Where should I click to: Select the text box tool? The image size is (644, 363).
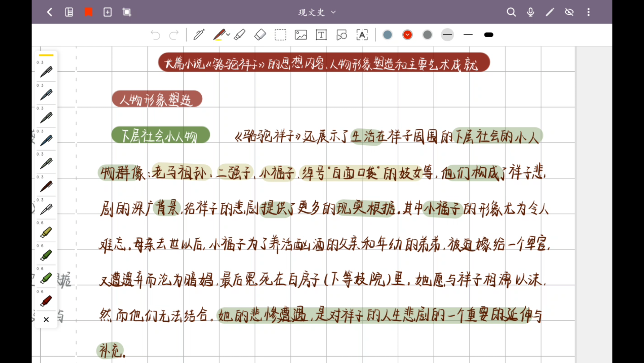point(321,35)
